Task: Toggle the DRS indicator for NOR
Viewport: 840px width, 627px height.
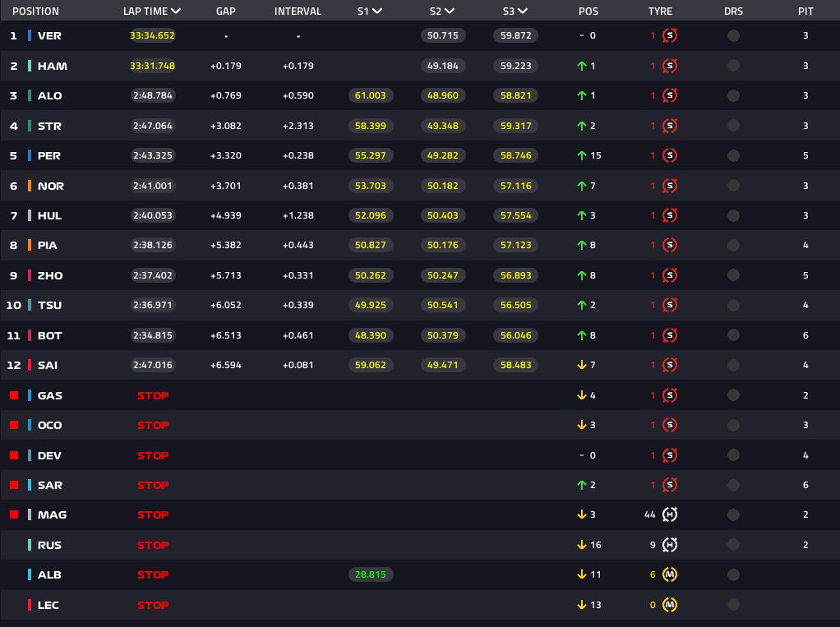Action: (x=733, y=186)
